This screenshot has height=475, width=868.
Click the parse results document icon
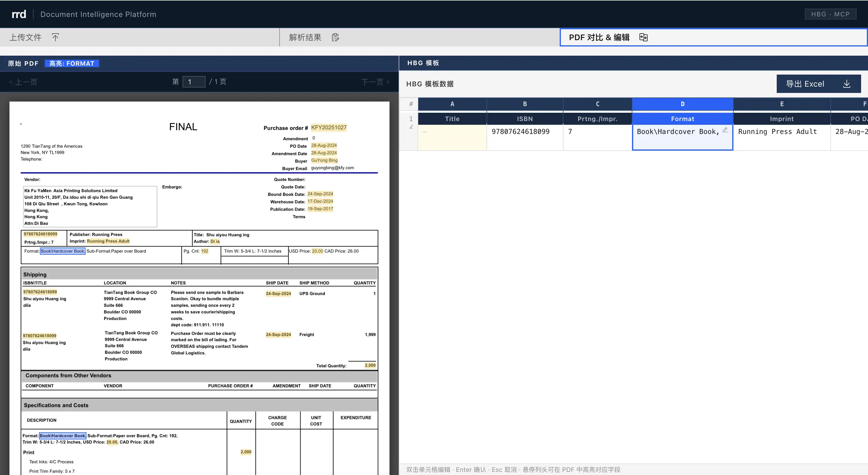click(335, 37)
